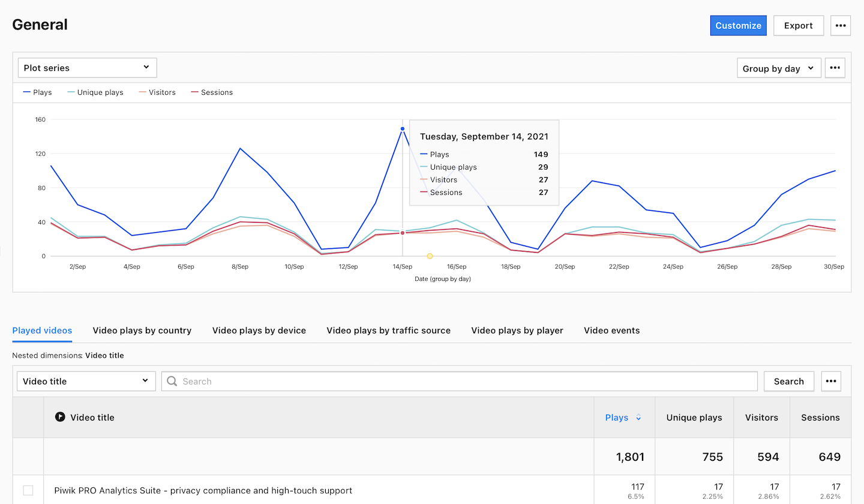This screenshot has width=864, height=504.
Task: Click the 30/Sep axis label
Action: pos(834,266)
